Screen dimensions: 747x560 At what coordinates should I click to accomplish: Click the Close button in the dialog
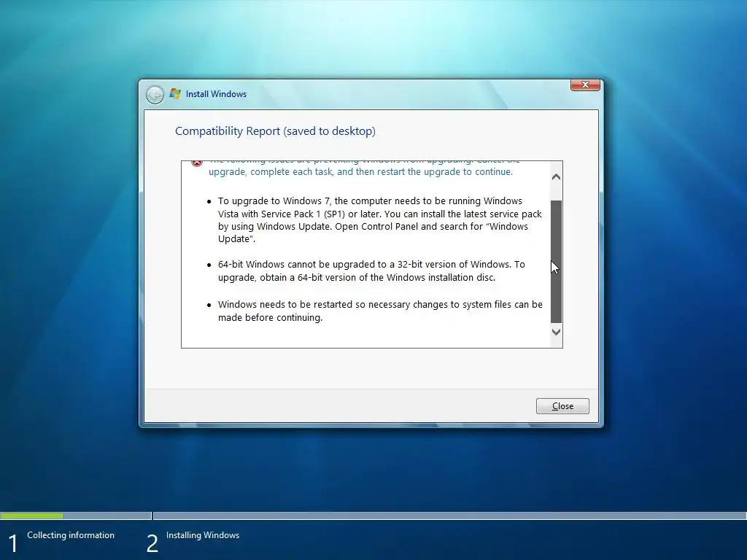tap(562, 406)
